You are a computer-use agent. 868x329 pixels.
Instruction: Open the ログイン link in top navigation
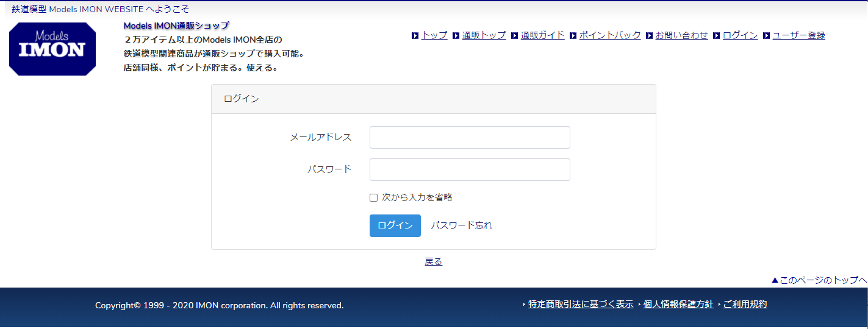(741, 35)
